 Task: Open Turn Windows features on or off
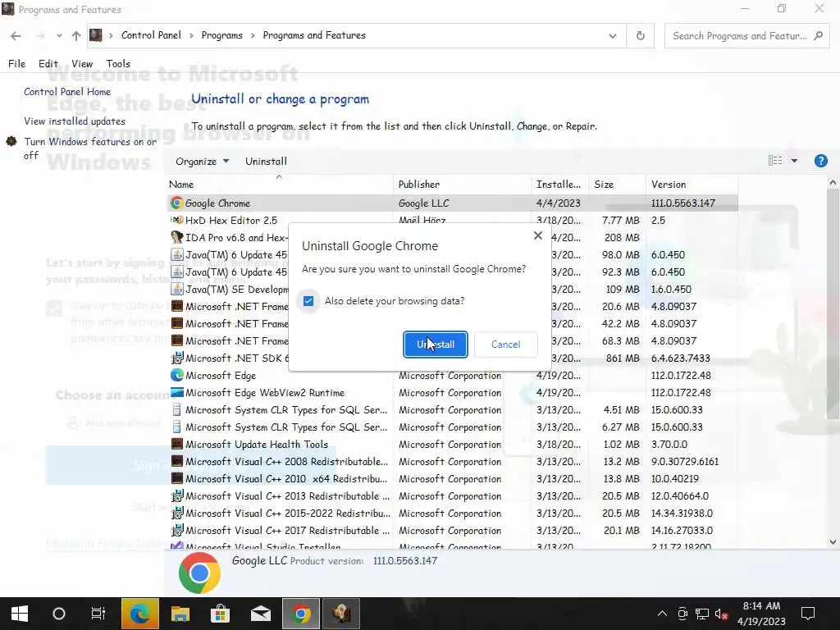[x=90, y=148]
